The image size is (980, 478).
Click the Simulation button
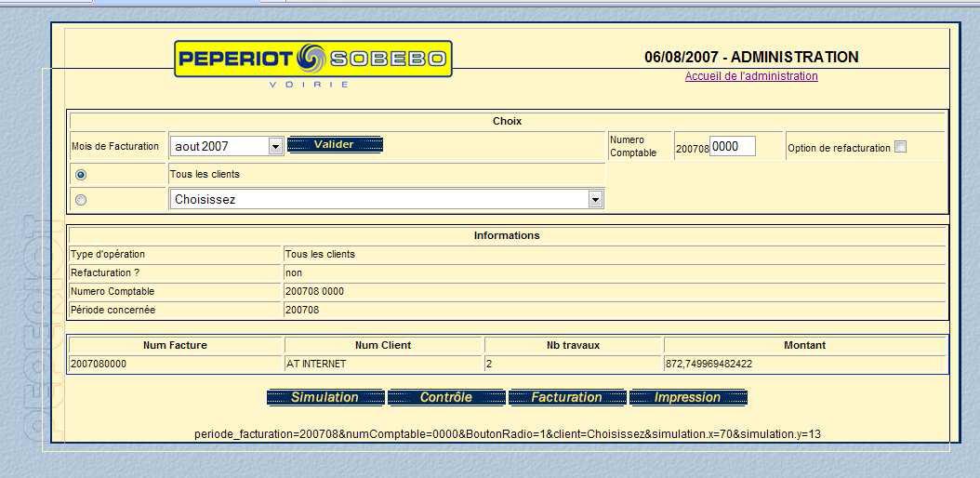click(x=325, y=397)
